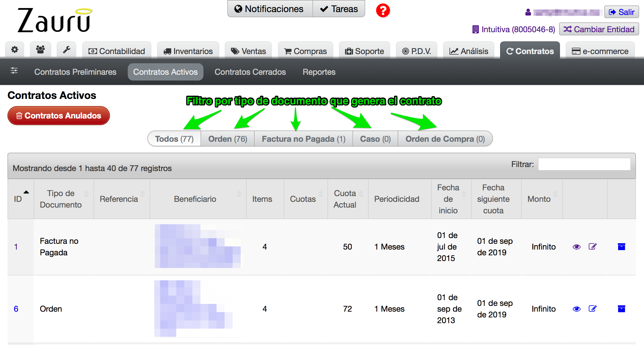View contract 1 with the eye icon
Screen dimensions: 644x345
576,247
